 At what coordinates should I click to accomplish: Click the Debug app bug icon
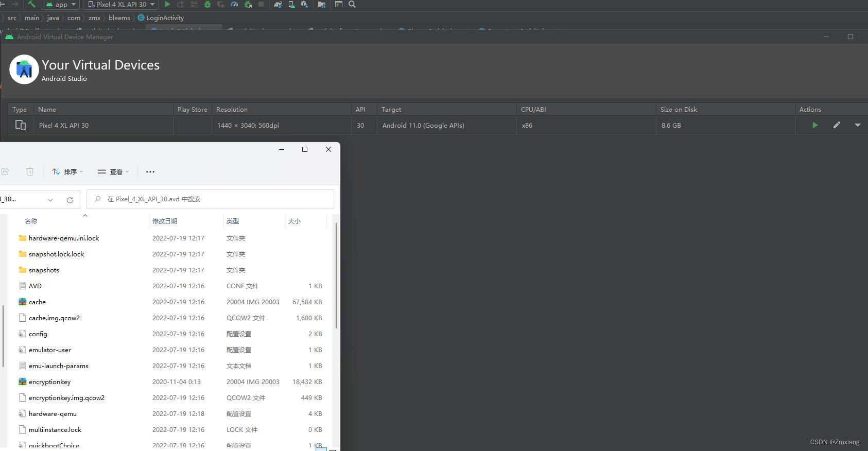(x=207, y=4)
